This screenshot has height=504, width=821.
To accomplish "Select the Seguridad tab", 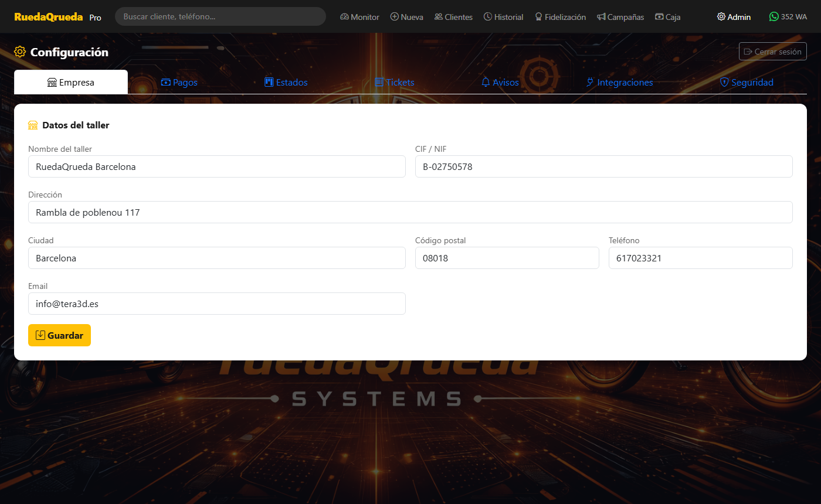I will coord(746,82).
